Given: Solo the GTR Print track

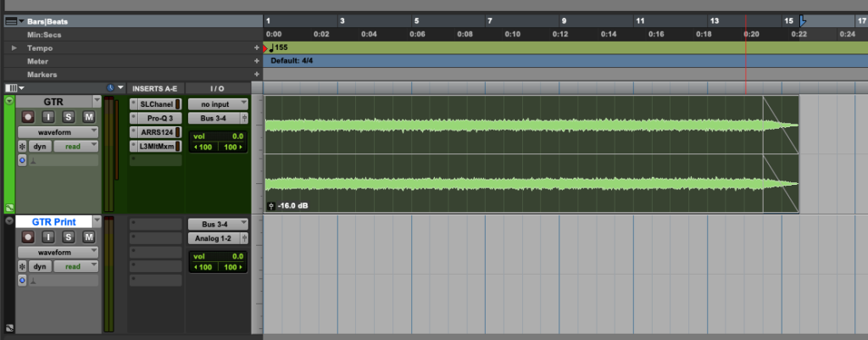Looking at the screenshot, I should [69, 237].
